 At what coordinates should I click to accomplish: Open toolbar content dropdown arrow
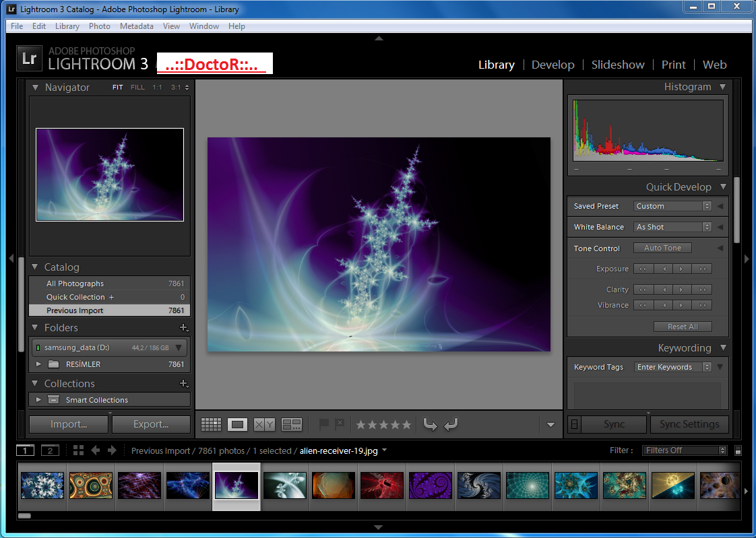pyautogui.click(x=550, y=425)
